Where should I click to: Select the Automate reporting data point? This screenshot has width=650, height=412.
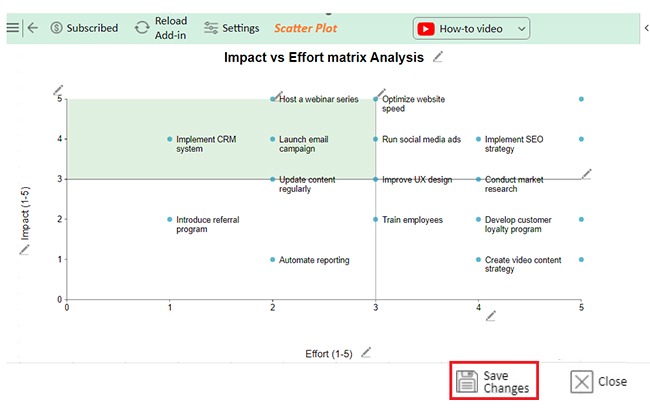pos(272,259)
